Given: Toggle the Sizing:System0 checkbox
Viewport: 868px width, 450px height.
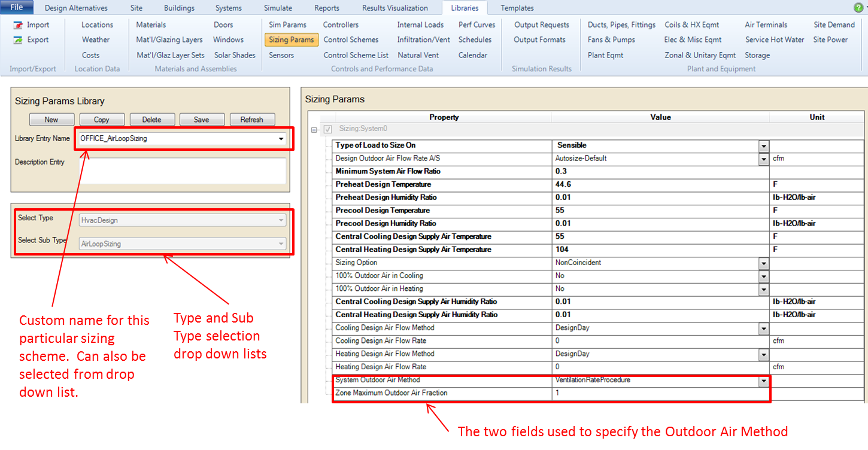Looking at the screenshot, I should [327, 129].
